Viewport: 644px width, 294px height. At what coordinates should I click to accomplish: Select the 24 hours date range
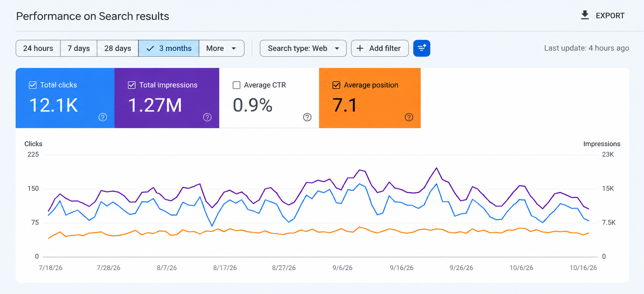click(x=38, y=48)
